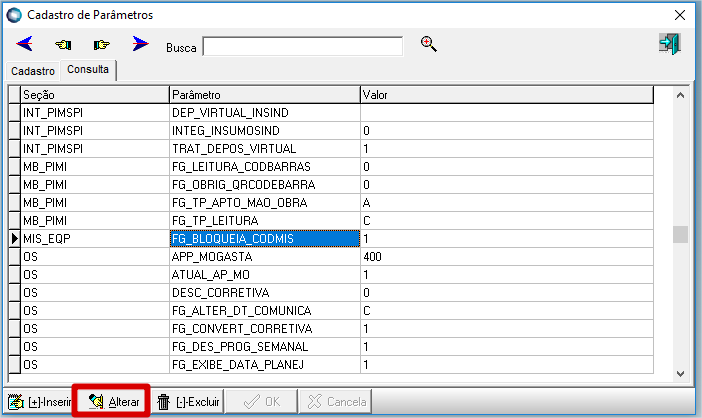Click scrollbar up arrow of the grid

click(681, 95)
